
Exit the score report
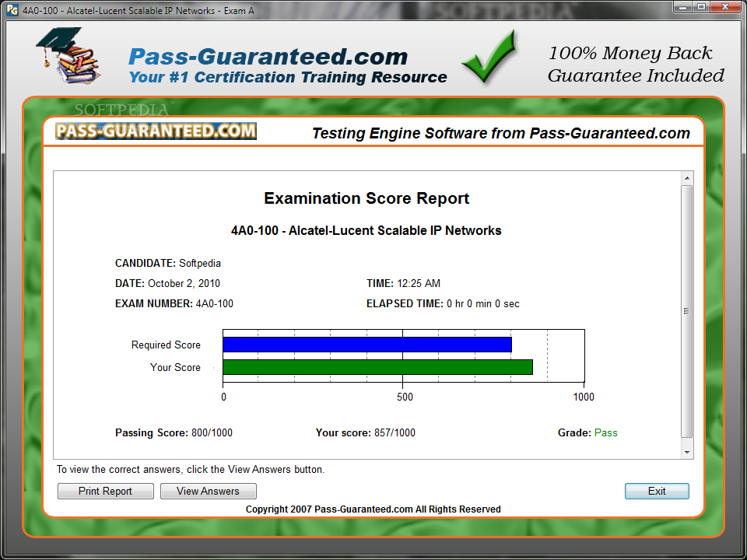pos(657,491)
